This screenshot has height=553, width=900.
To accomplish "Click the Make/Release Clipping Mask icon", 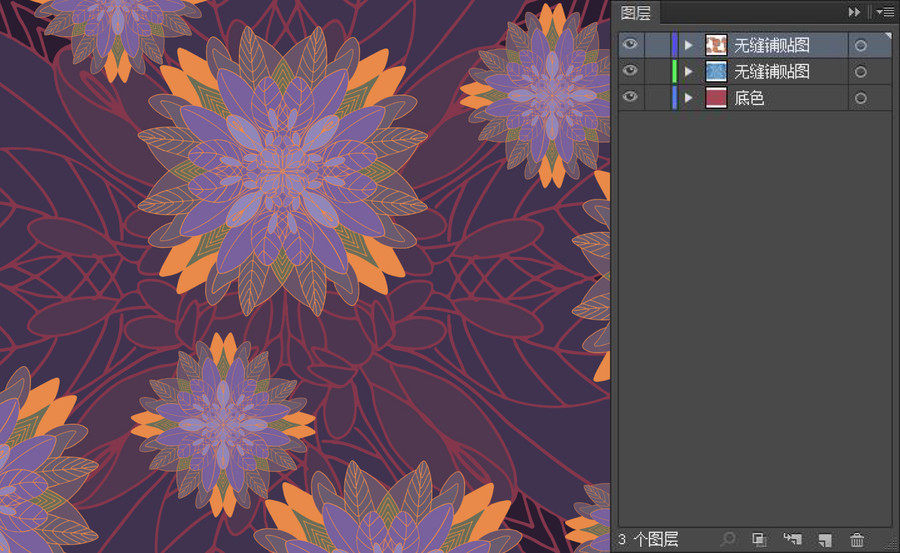I will (759, 539).
